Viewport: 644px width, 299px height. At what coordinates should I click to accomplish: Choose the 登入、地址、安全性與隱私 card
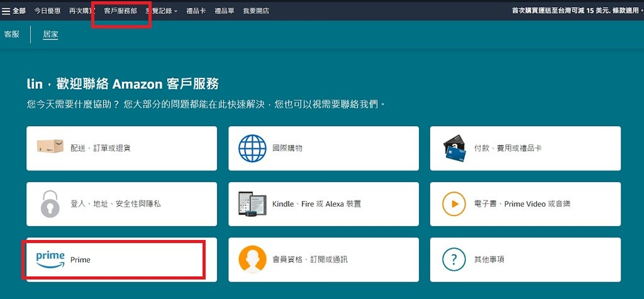122,204
